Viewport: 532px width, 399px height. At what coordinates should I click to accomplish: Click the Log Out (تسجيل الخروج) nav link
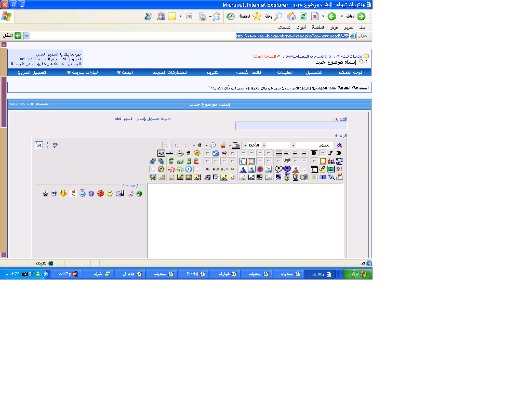pyautogui.click(x=32, y=73)
